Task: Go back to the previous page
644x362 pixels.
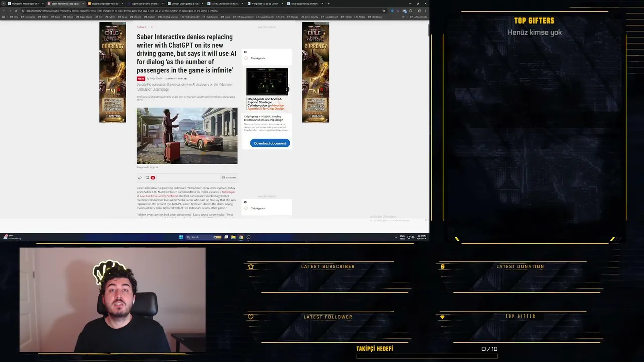Action: pos(4,11)
